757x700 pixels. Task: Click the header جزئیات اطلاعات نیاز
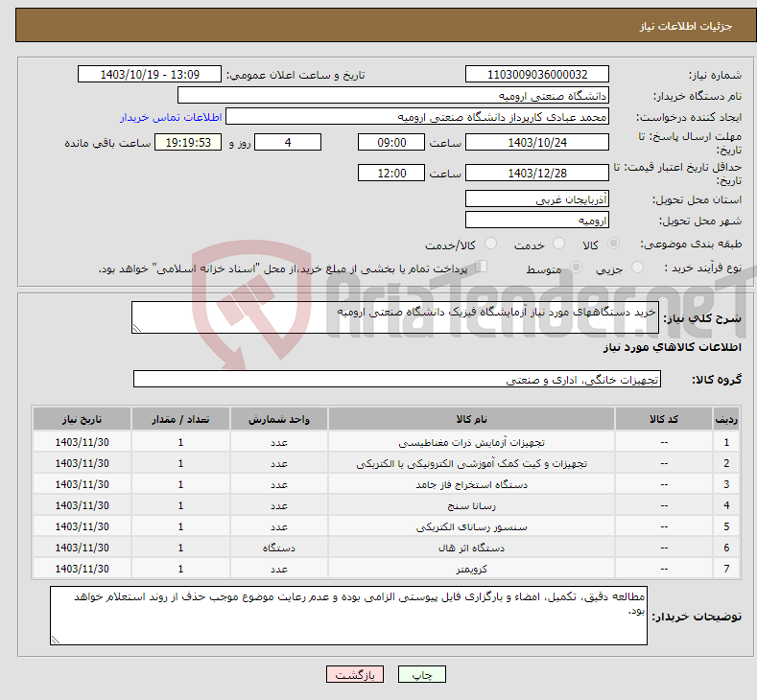[686, 26]
